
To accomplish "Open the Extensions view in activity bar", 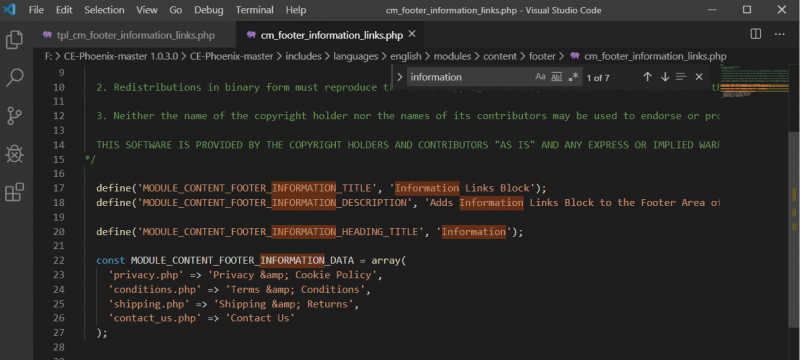I will tap(14, 192).
